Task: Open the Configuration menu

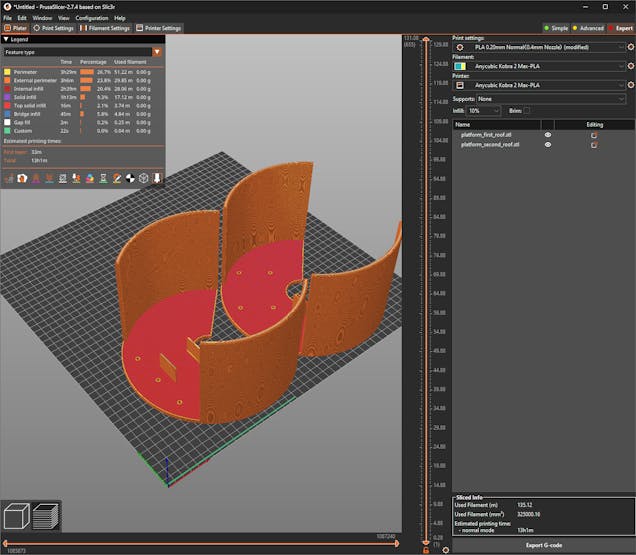Action: 92,18
